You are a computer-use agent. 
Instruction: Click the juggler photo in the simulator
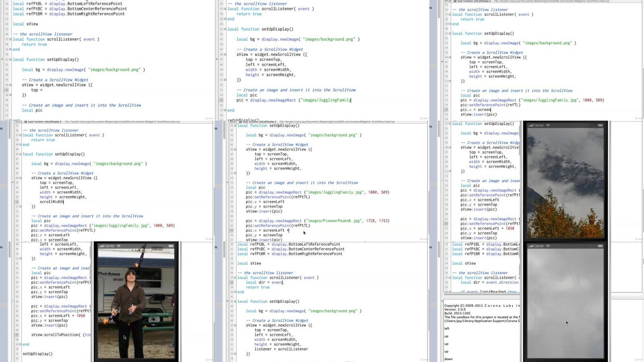(x=136, y=304)
